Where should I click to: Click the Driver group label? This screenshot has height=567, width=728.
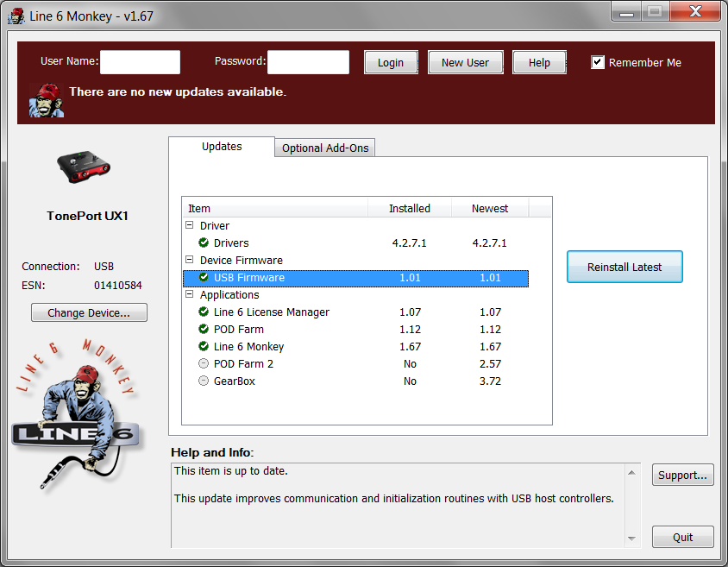coord(215,226)
